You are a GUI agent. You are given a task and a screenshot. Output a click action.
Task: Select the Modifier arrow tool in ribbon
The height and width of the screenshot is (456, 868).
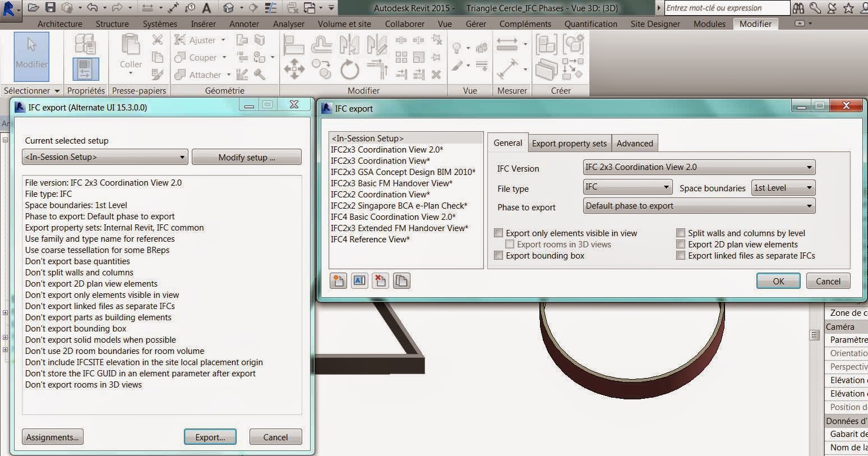point(31,57)
